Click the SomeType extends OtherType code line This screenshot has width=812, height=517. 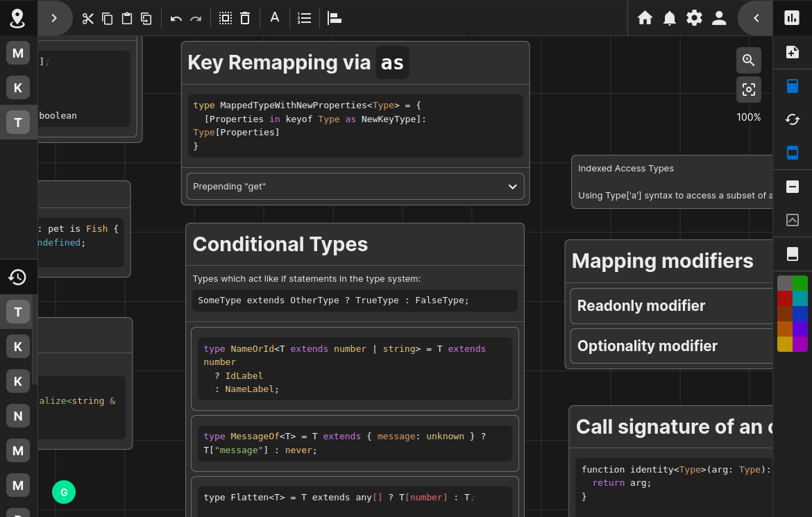tap(355, 300)
